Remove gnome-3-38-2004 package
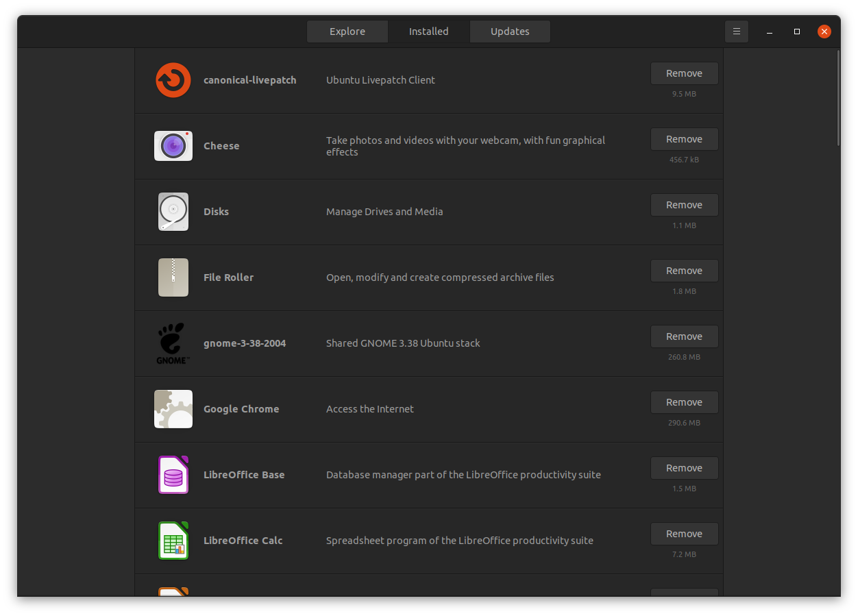Viewport: 858px width, 616px height. (x=684, y=336)
